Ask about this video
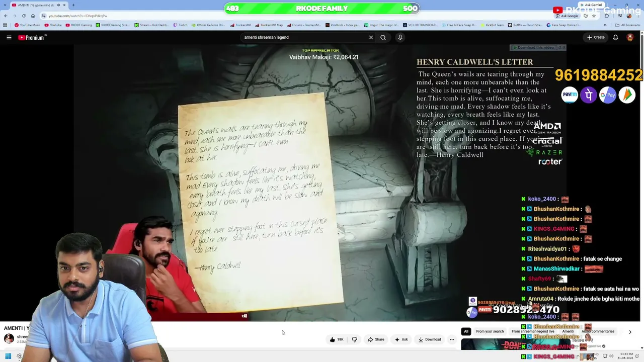644x362 pixels. click(x=401, y=339)
